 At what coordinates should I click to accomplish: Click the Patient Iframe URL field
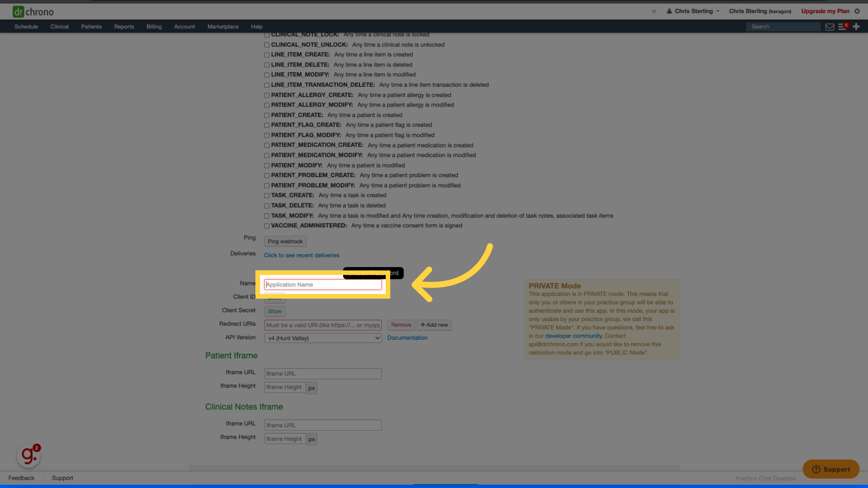pos(323,374)
